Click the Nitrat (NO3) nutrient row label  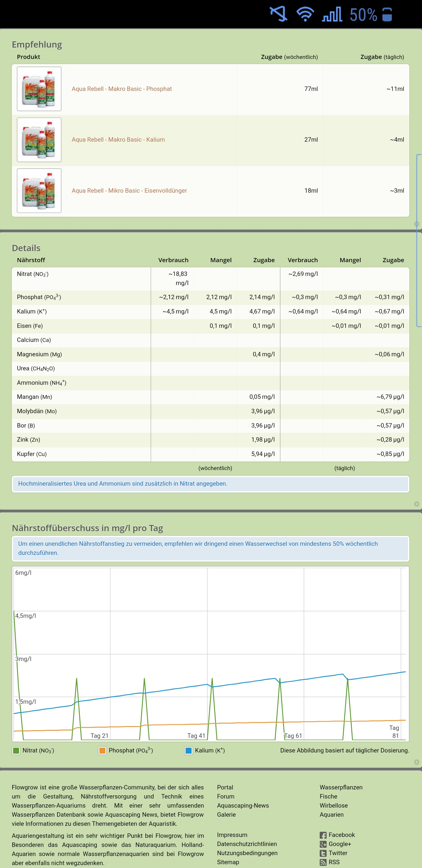[33, 274]
